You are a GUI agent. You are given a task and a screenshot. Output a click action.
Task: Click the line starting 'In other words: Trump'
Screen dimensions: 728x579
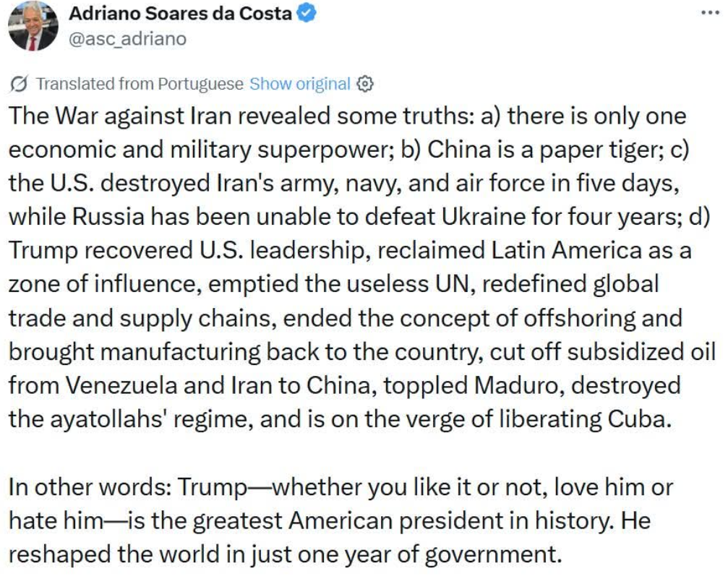[x=341, y=486]
